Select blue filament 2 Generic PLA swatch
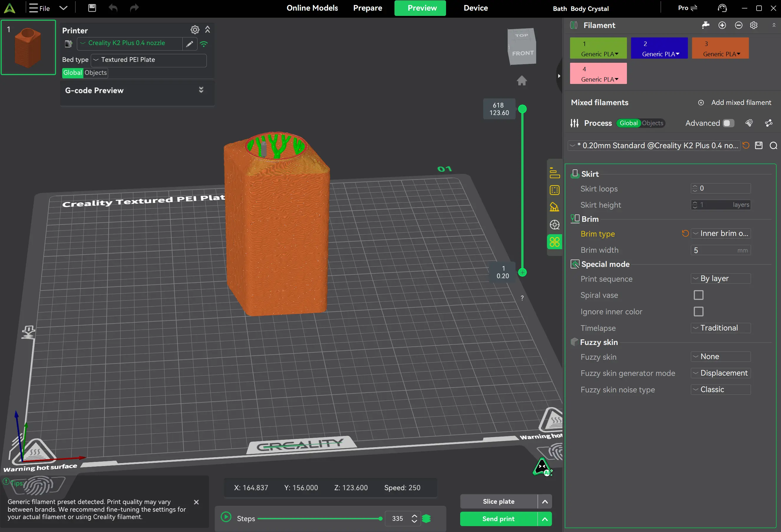Viewport: 781px width, 532px height. [659, 48]
